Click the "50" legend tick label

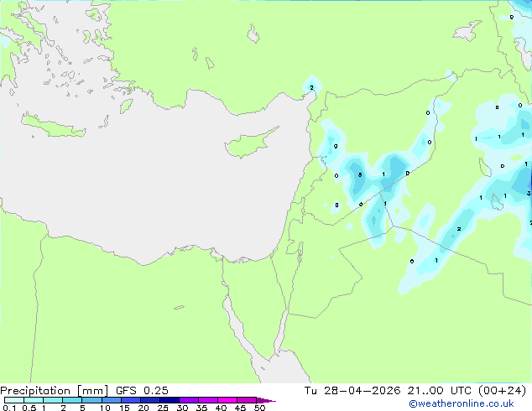259,408
